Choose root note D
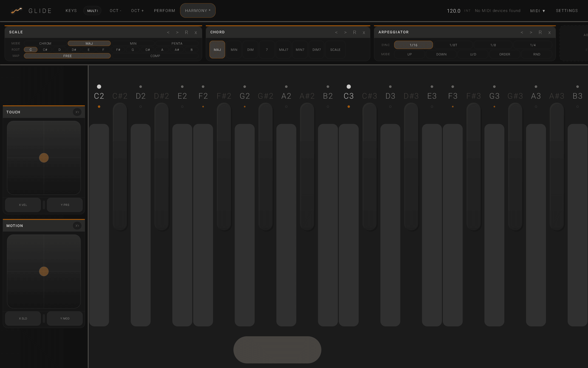 click(x=59, y=50)
